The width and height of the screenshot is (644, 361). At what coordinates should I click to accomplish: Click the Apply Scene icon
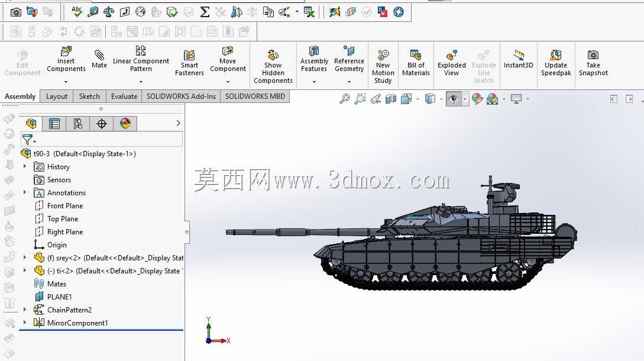click(x=492, y=99)
